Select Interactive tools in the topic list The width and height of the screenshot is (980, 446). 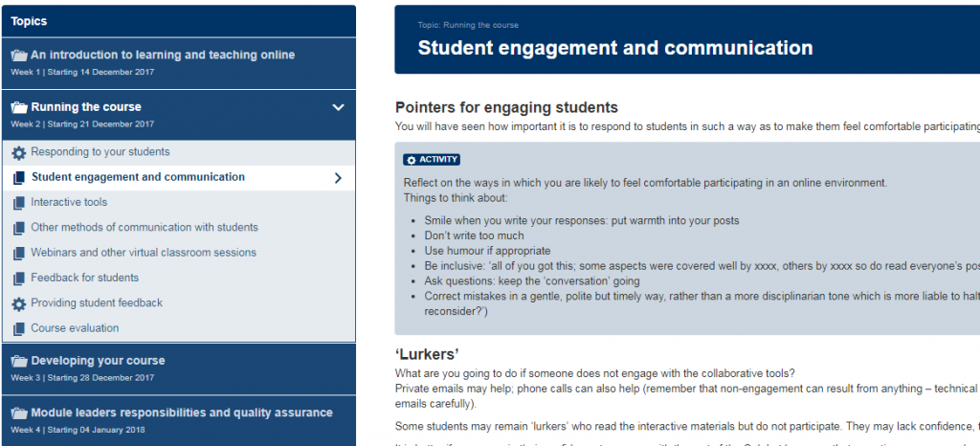click(69, 202)
